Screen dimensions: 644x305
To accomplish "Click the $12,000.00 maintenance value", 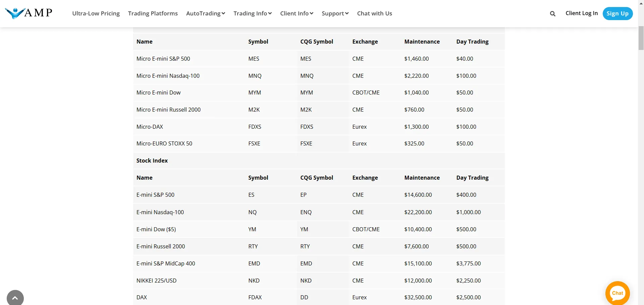I will pos(418,281).
